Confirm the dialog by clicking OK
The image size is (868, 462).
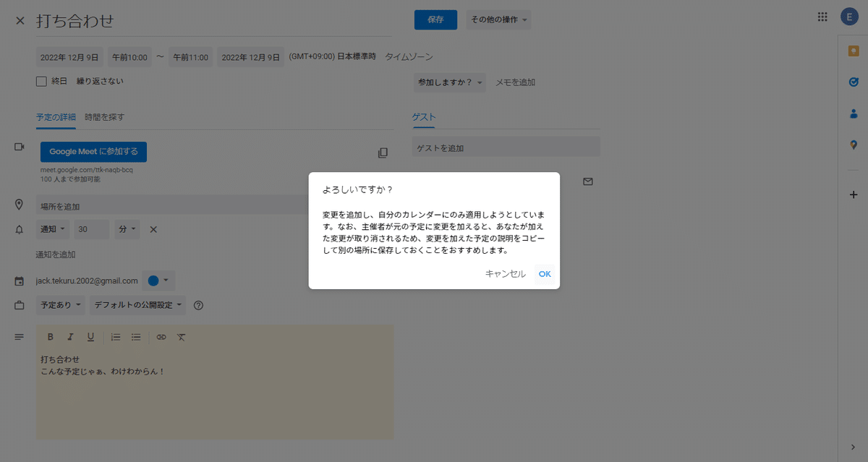(544, 273)
